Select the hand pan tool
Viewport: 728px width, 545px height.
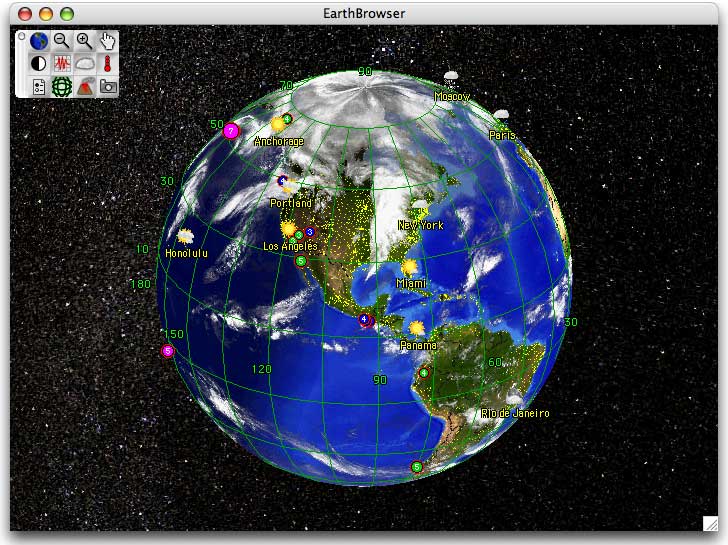(x=108, y=41)
